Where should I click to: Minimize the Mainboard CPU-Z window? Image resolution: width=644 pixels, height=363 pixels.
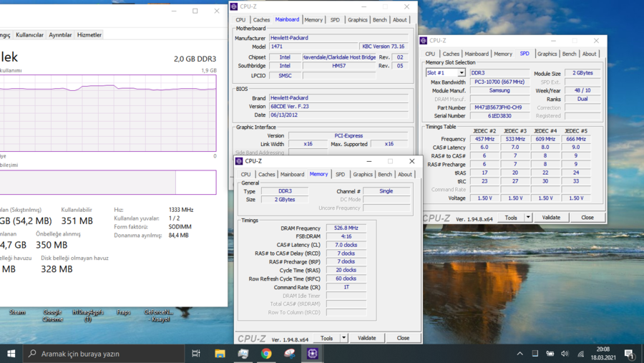click(364, 6)
